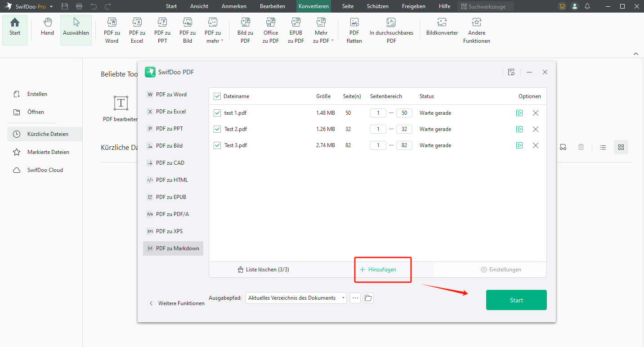Screen dimensions: 644x347
Task: Open the Schützen menu tab
Action: 378,6
